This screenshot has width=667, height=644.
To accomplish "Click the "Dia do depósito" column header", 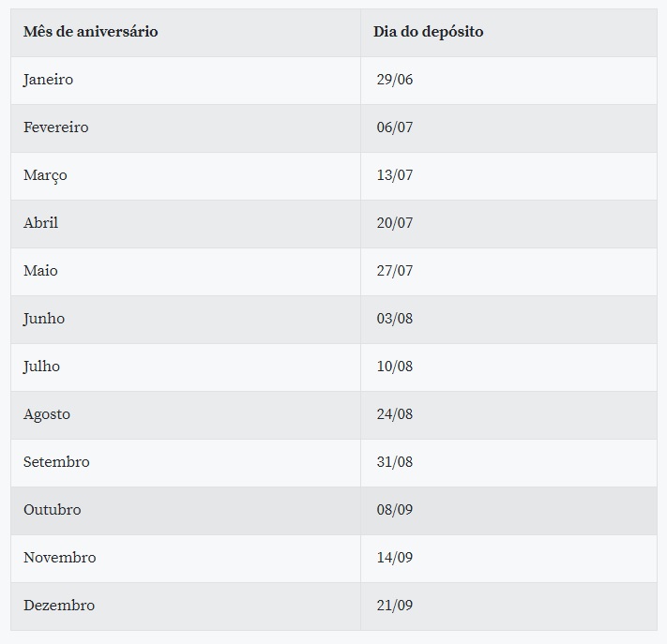I will click(429, 32).
